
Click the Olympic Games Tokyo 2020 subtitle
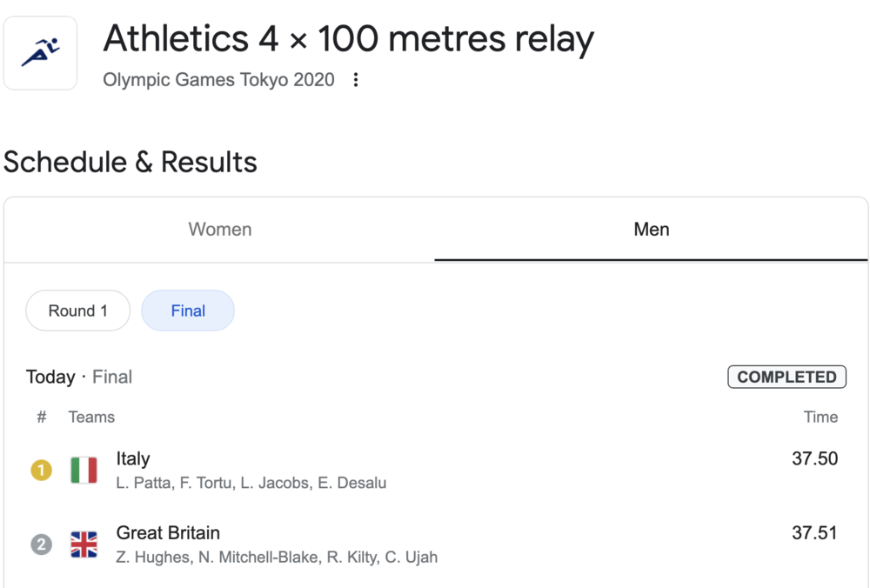point(218,80)
